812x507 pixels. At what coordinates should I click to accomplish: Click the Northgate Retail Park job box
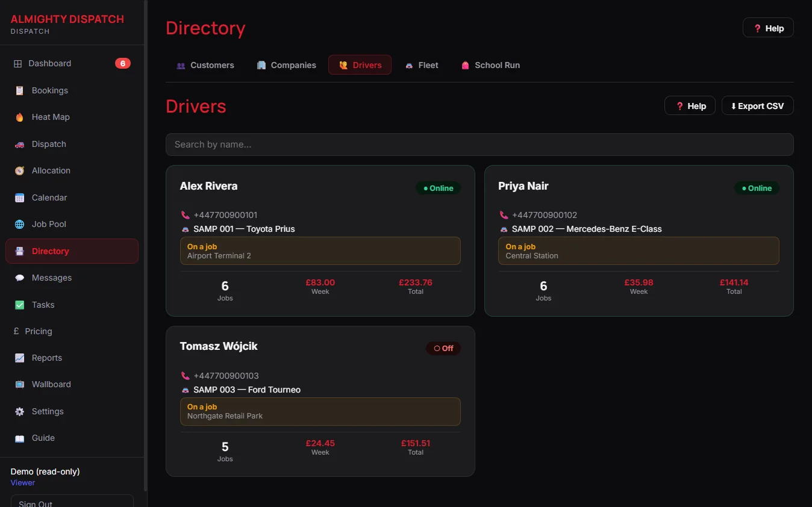point(320,412)
